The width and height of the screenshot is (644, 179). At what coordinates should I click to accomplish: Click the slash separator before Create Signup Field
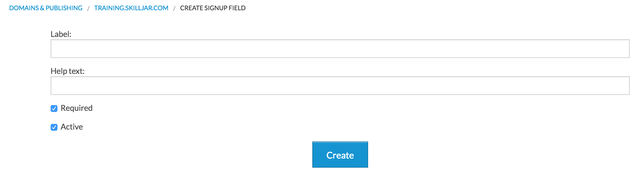[174, 9]
